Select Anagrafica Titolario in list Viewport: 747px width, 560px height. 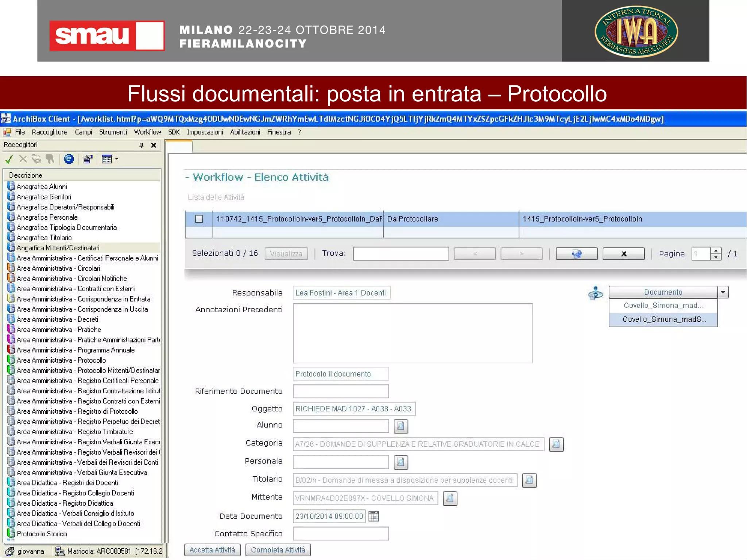tap(84, 237)
